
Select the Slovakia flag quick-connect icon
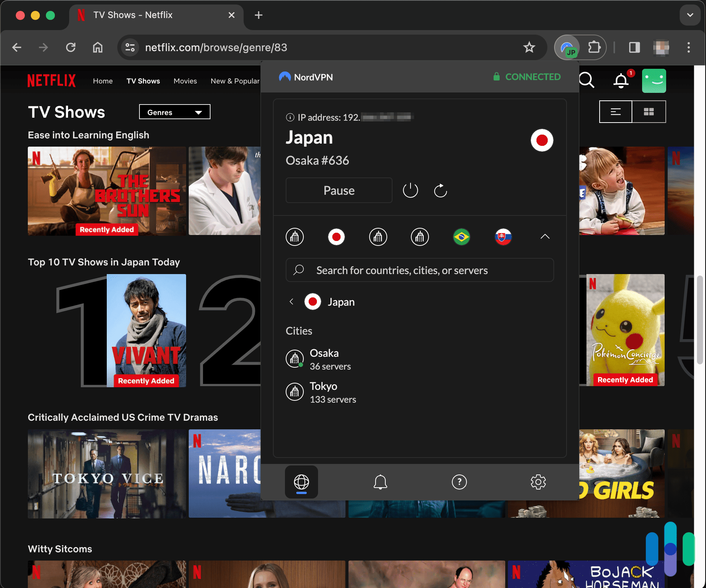[x=503, y=237]
